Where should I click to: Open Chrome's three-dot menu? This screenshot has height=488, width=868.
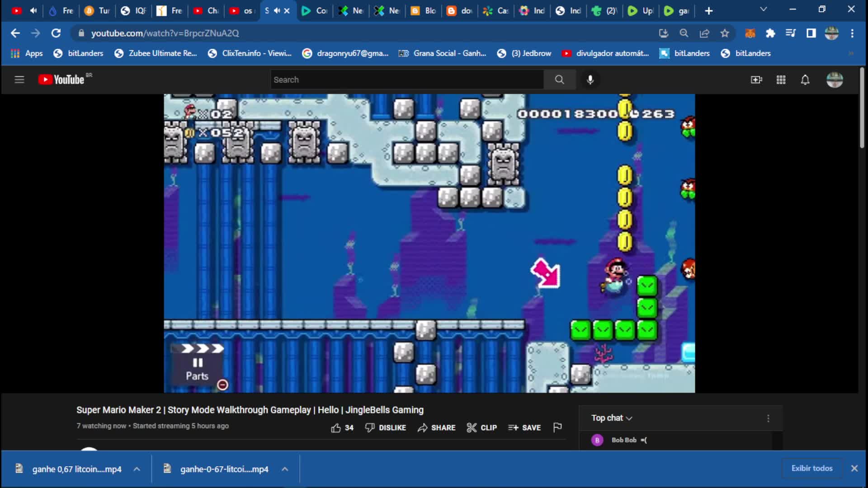pos(853,33)
